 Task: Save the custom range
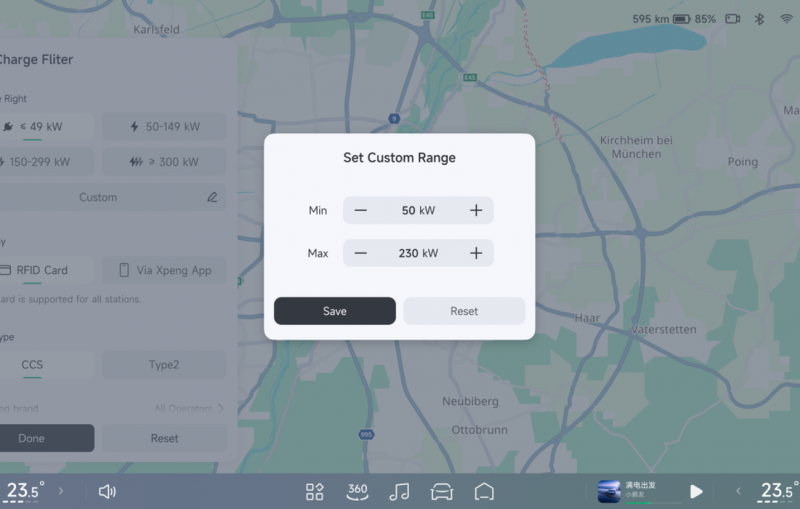pyautogui.click(x=335, y=311)
